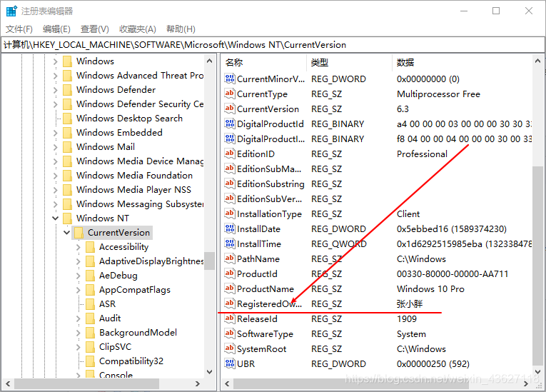Collapse the CurrentVersion key

[x=67, y=232]
